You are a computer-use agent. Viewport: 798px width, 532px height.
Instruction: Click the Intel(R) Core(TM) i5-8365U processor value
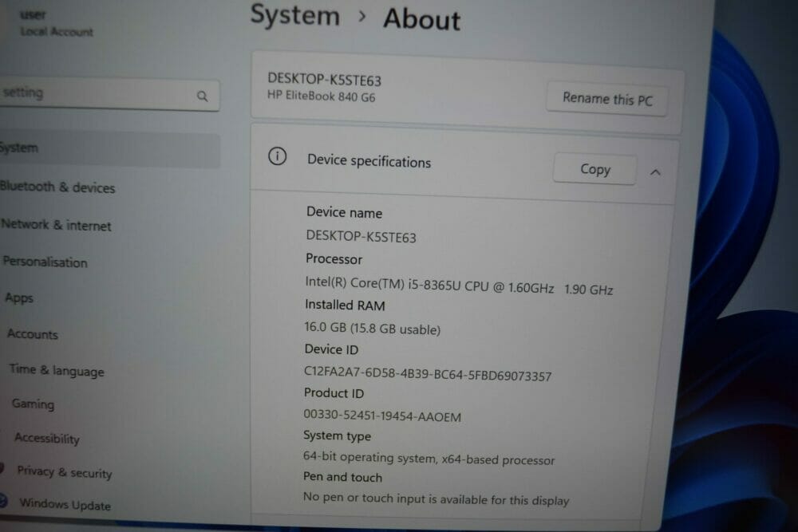[459, 286]
